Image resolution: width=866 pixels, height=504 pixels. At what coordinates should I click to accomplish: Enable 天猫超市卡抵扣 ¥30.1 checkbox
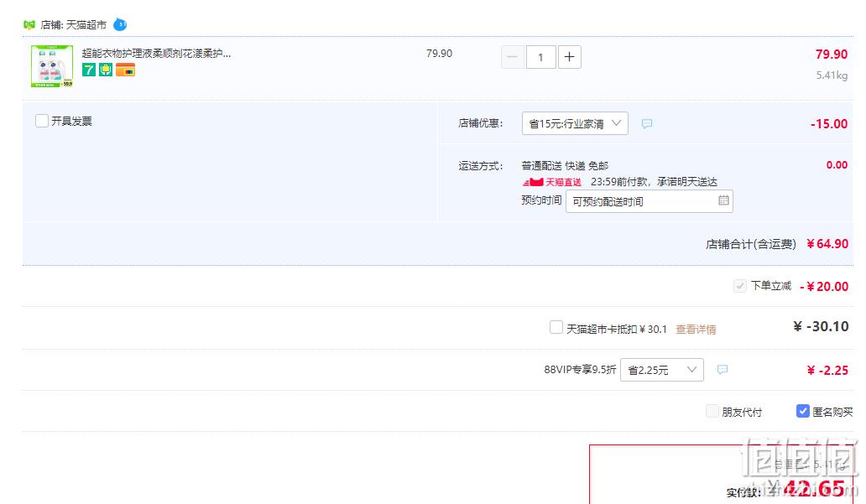pyautogui.click(x=556, y=327)
